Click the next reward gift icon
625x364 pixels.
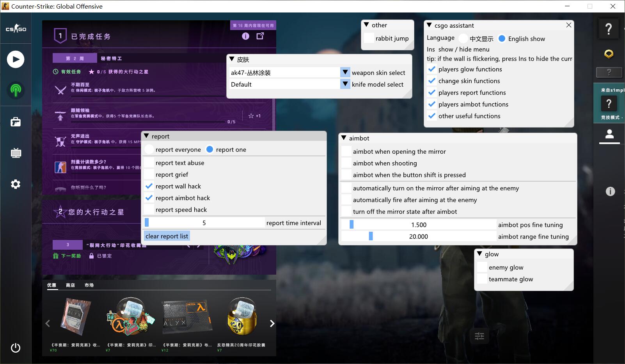56,256
